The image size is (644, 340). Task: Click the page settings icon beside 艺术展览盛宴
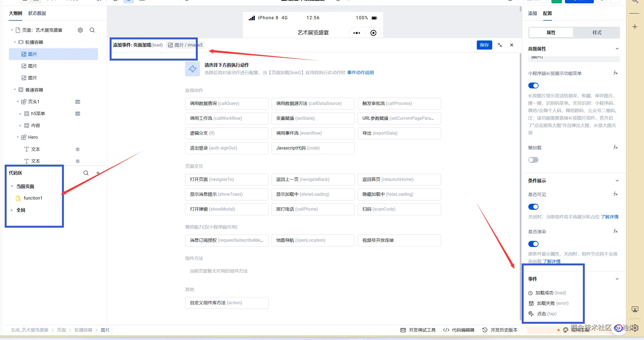tap(80, 30)
